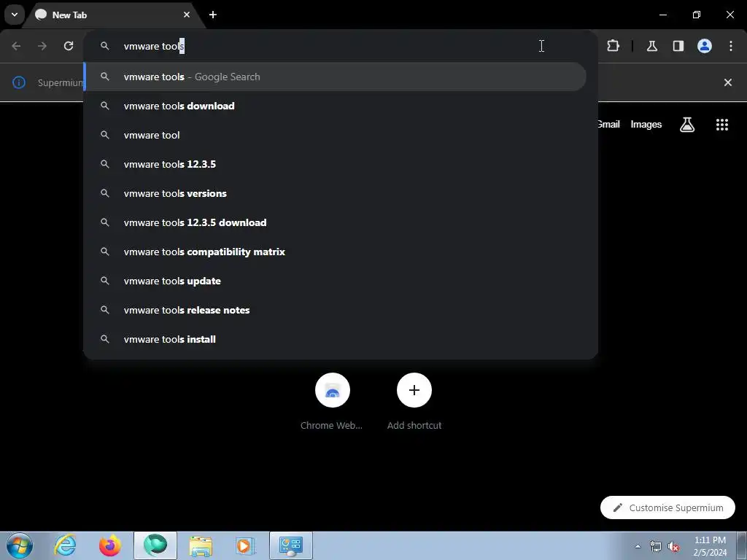The height and width of the screenshot is (560, 747).
Task: Click the address bar with vmware tools text
Action: click(x=340, y=46)
